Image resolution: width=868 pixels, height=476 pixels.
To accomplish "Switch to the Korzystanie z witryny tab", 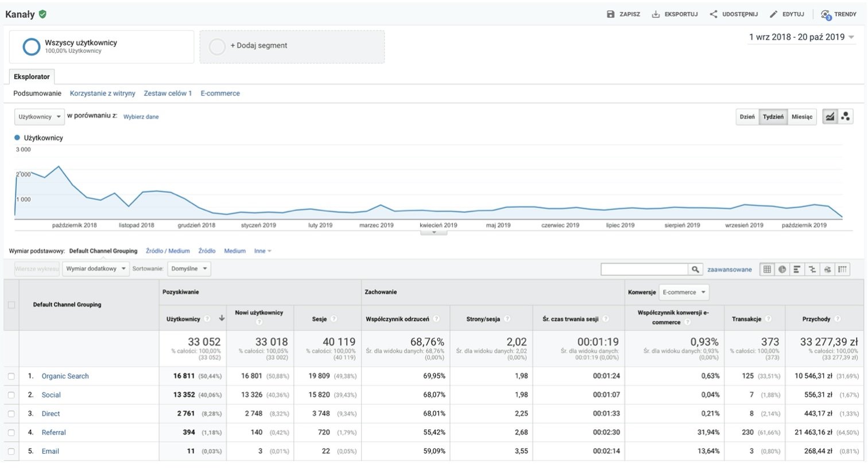I will [102, 93].
